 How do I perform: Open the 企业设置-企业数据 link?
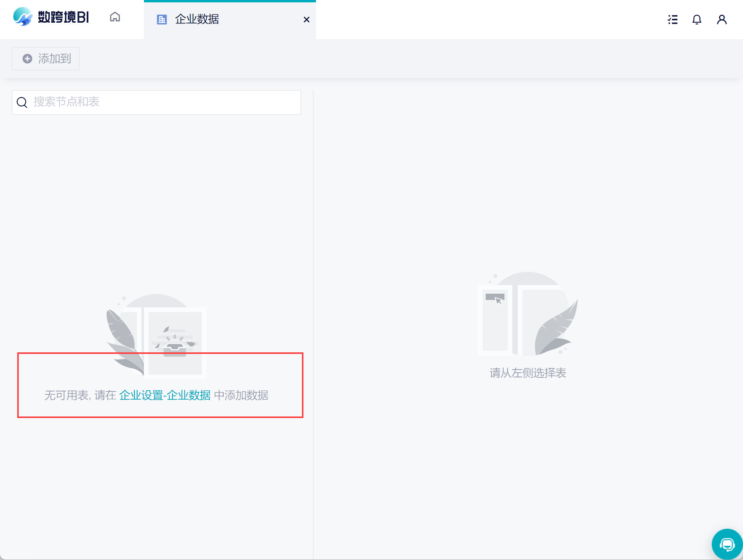click(165, 395)
